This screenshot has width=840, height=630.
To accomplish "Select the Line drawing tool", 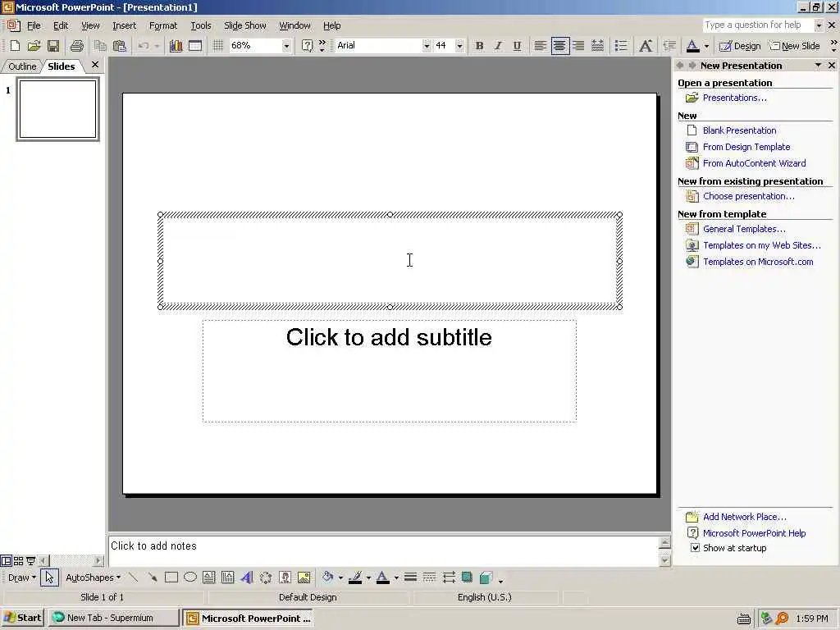I will point(134,577).
